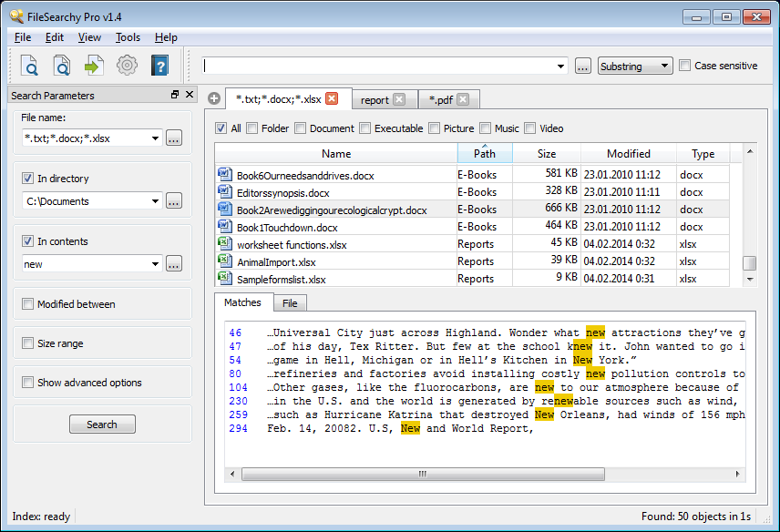Image resolution: width=780 pixels, height=532 pixels.
Task: Sort results by the Type column header
Action: tap(703, 154)
